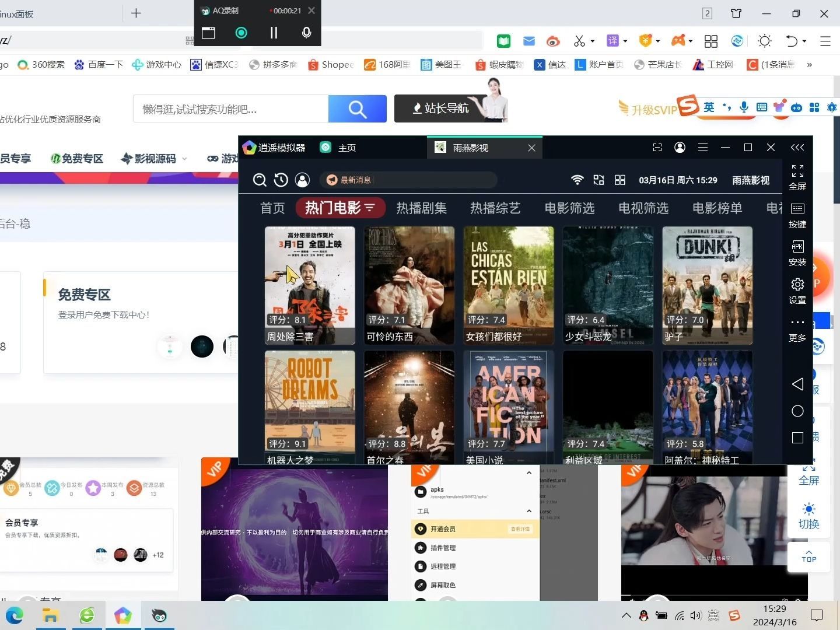Open 免费专区 nav link on website
Image resolution: width=840 pixels, height=630 pixels.
coord(77,159)
